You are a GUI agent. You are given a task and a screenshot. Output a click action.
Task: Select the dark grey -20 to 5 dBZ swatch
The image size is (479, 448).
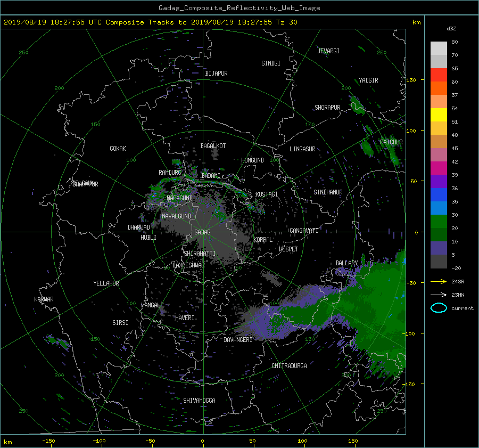(x=439, y=262)
